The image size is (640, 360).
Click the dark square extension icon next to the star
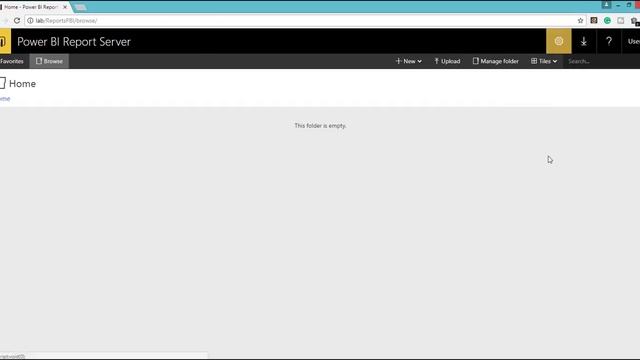(593, 20)
